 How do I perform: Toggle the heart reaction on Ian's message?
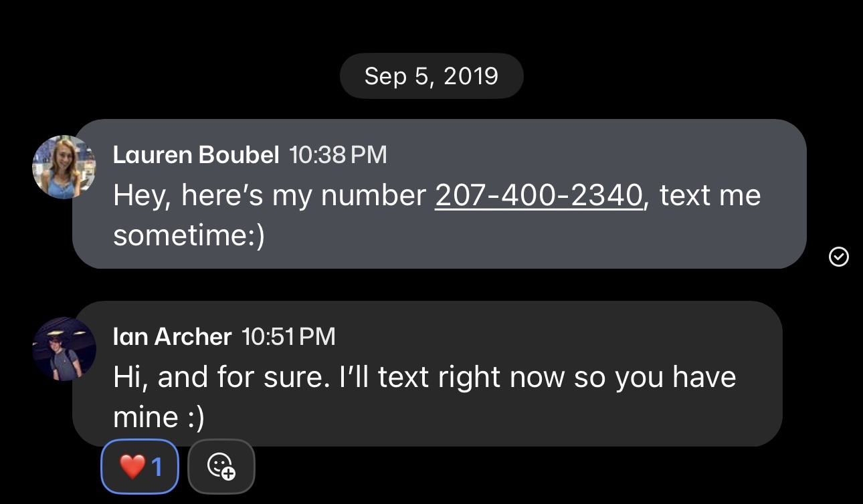pos(140,466)
